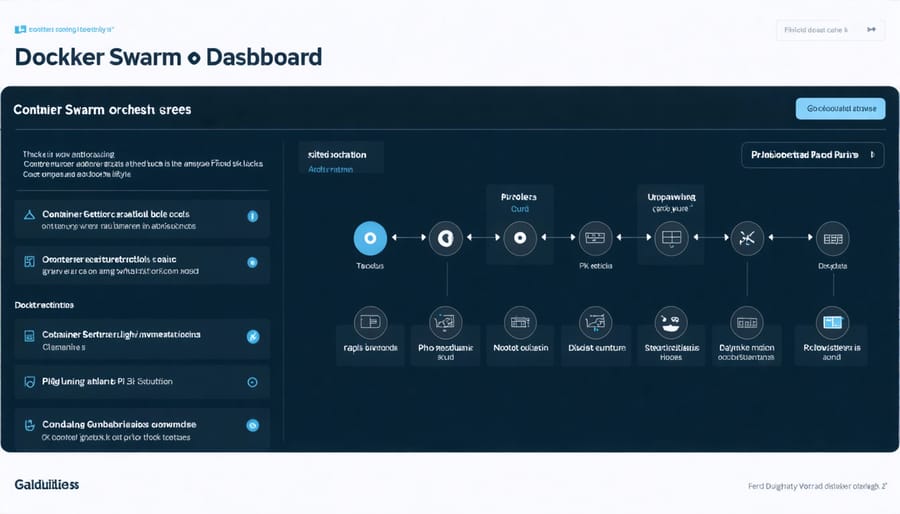This screenshot has height=514, width=900.
Task: Click the icon beside Condaing Gunbabrissios
Action: [29, 425]
